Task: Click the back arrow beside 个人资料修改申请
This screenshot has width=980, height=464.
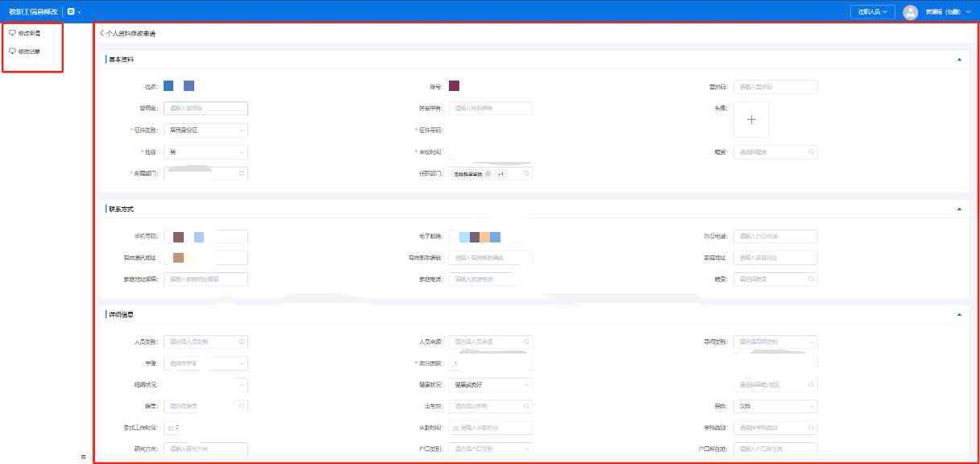Action: click(x=102, y=34)
